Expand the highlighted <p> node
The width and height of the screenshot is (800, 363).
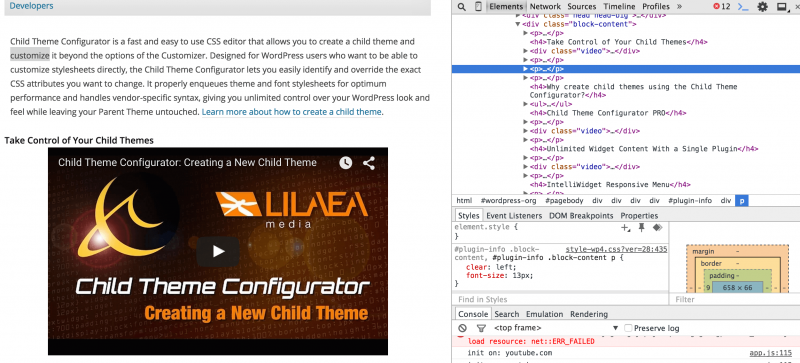(x=526, y=69)
